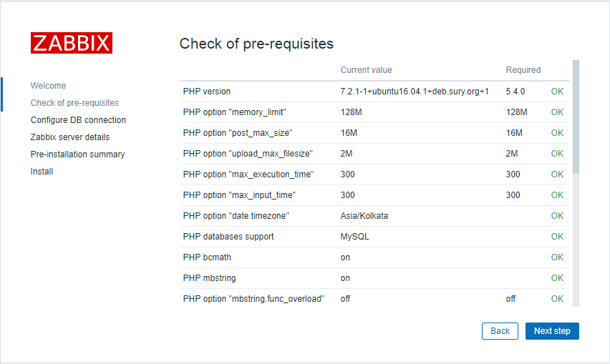The image size is (610, 364).
Task: Click the Check of pre-requisites heading
Action: pos(256,44)
